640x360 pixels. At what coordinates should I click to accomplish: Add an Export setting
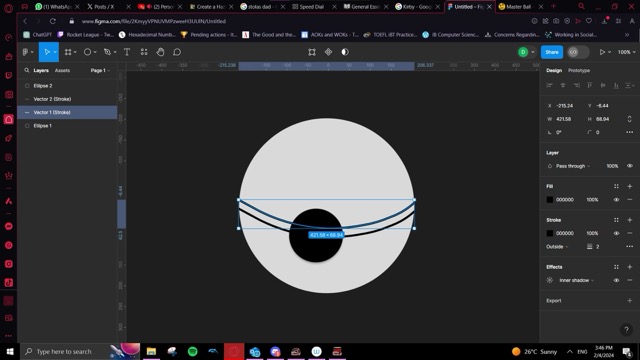629,301
